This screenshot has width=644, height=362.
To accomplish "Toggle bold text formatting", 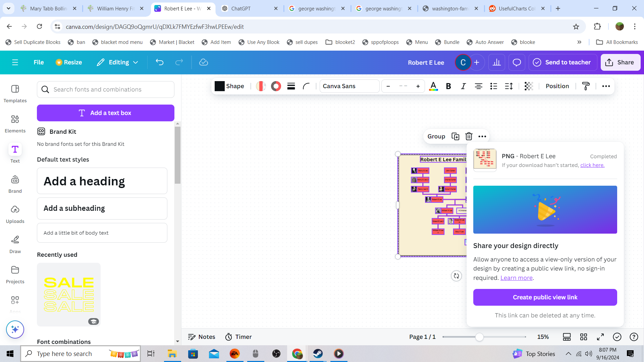I will 448,86.
